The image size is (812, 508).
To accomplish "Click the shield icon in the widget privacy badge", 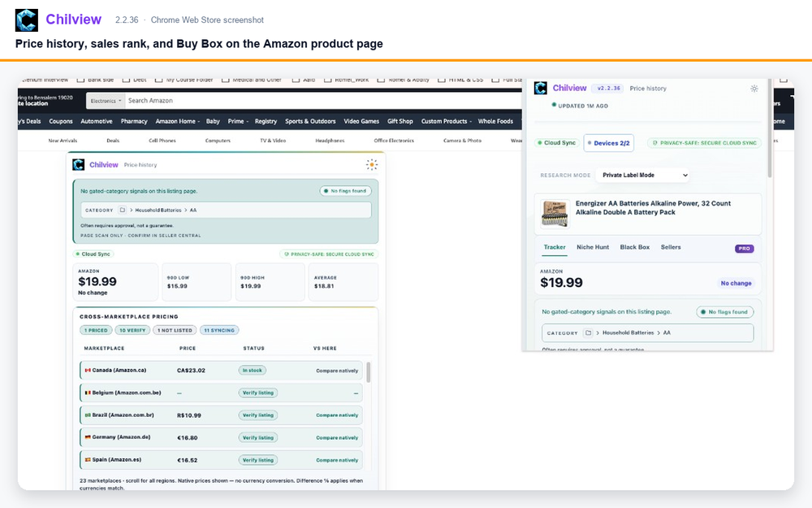I will tap(287, 254).
